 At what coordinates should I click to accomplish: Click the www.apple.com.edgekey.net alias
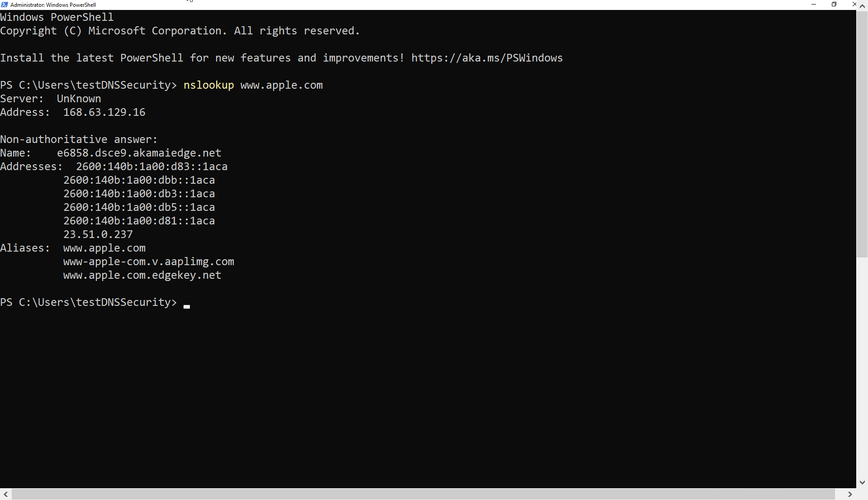[142, 275]
